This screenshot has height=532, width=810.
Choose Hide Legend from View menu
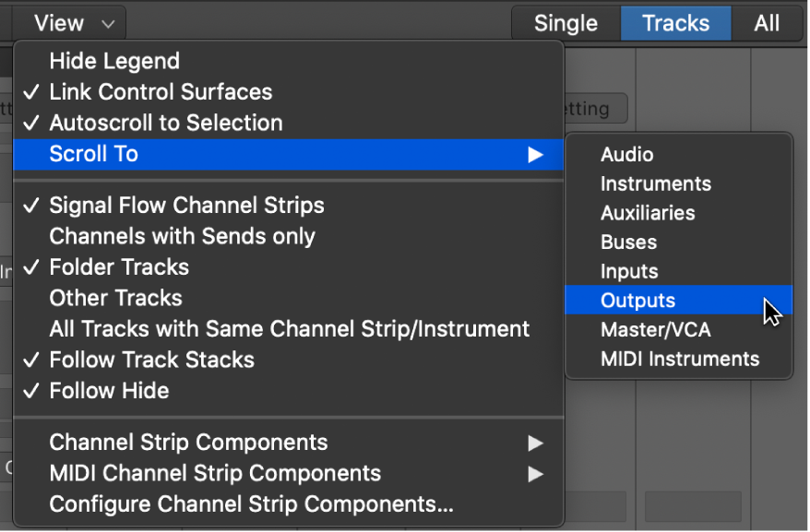114,61
